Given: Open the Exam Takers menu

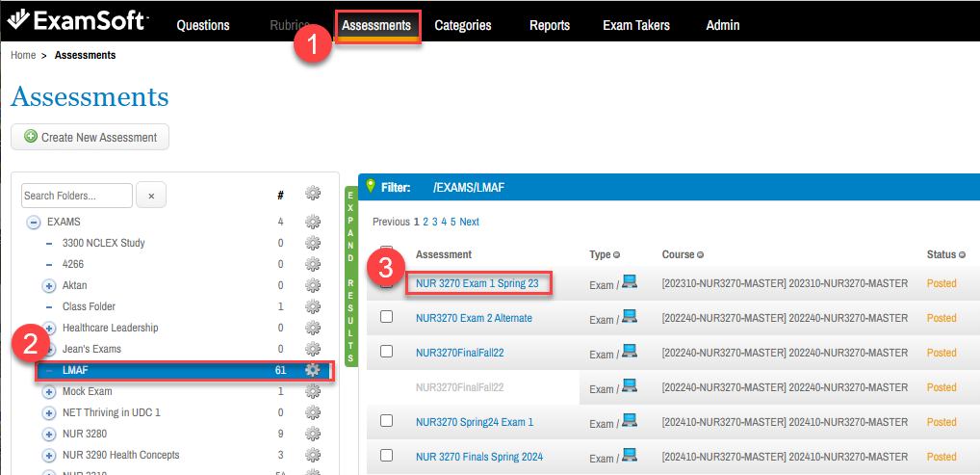Looking at the screenshot, I should point(636,26).
